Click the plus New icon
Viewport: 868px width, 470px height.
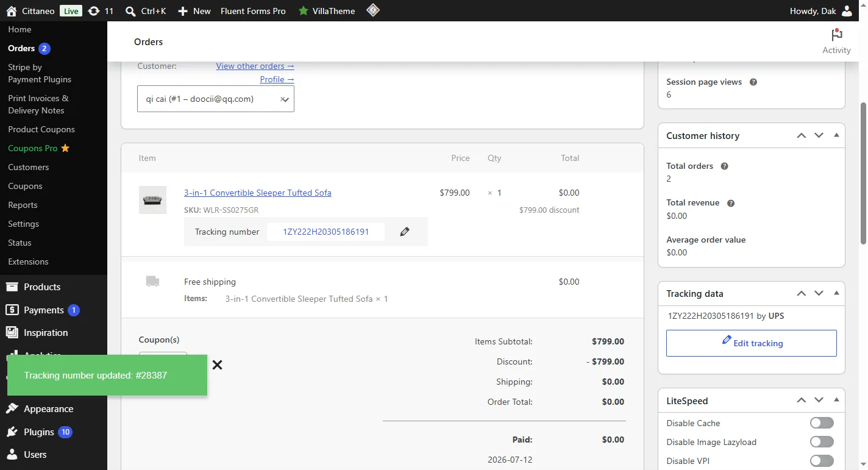(183, 11)
